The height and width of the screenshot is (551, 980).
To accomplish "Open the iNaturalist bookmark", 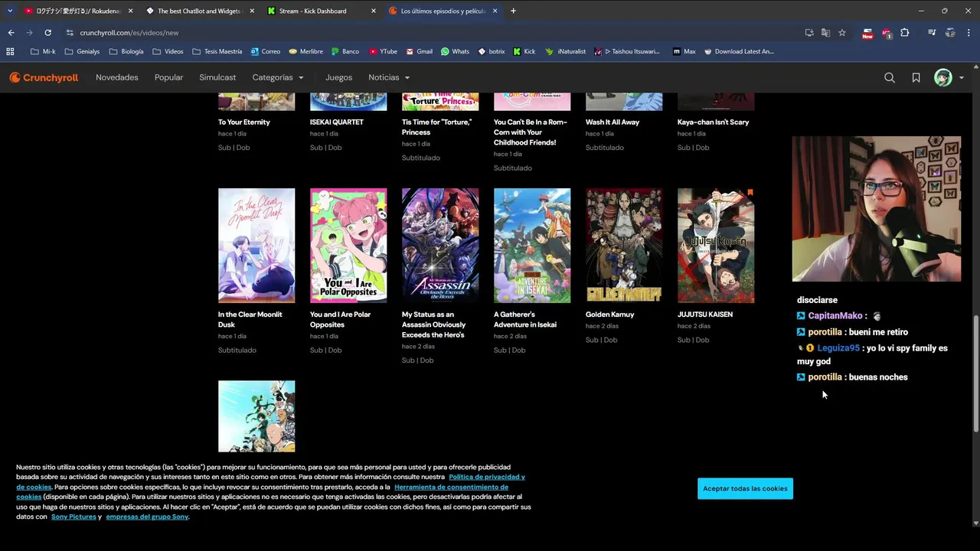I will pyautogui.click(x=566, y=51).
